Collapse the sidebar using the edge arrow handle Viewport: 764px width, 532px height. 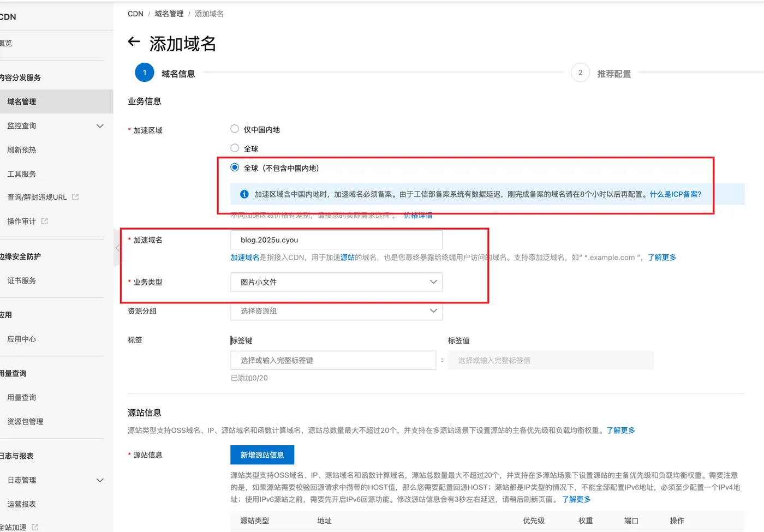tap(117, 247)
